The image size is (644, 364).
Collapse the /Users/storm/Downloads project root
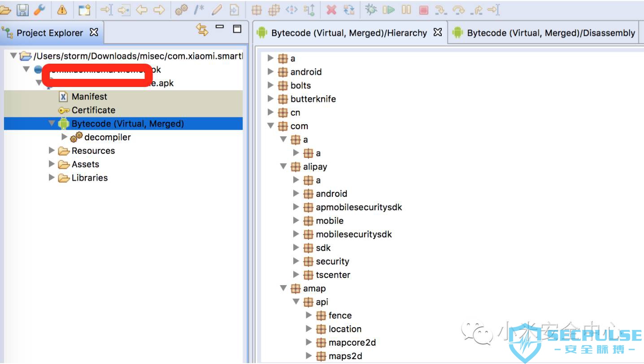tap(13, 56)
